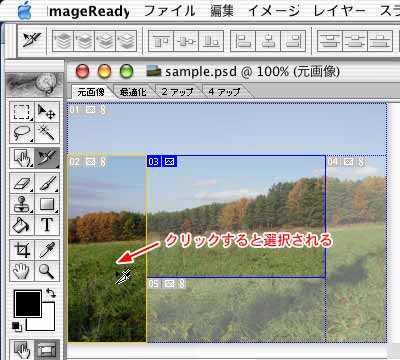Viewport: 400px width, 360px height.
Task: Select the Rectangle shape tool
Action: click(x=47, y=204)
